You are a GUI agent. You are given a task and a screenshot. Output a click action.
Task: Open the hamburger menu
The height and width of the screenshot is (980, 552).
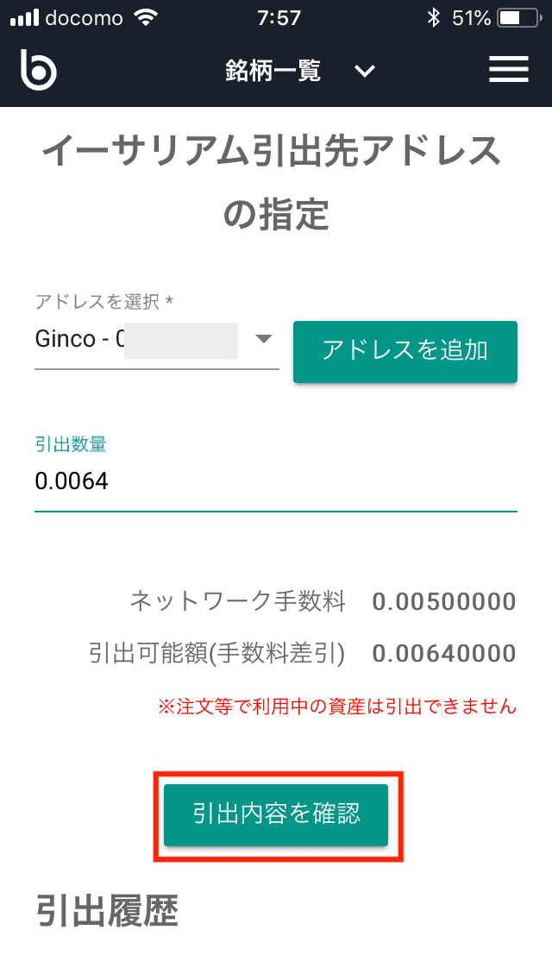[509, 70]
